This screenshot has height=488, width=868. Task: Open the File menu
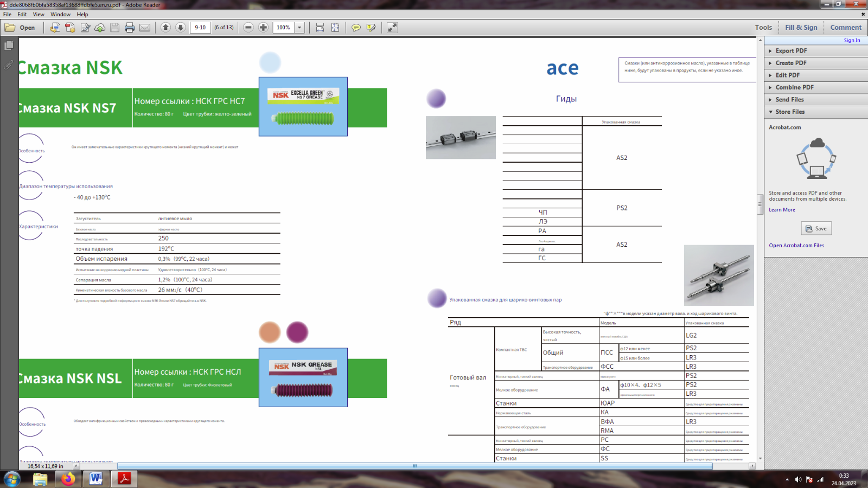(8, 14)
